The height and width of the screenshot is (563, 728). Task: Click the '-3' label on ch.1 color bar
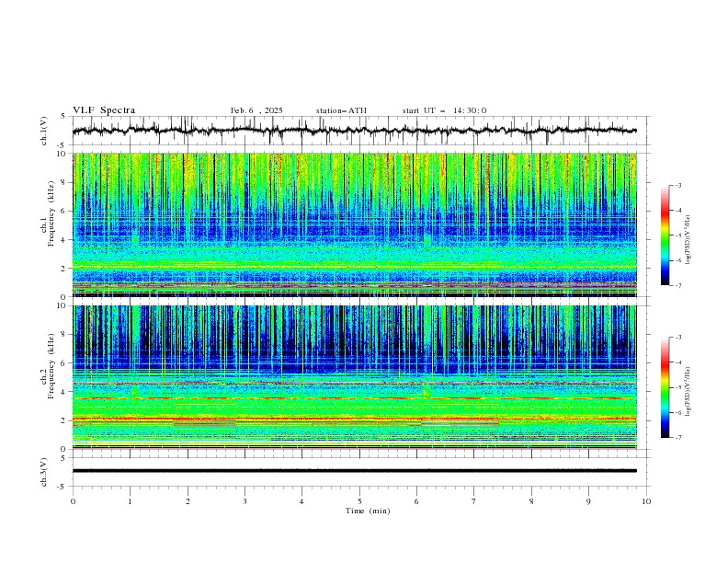677,185
